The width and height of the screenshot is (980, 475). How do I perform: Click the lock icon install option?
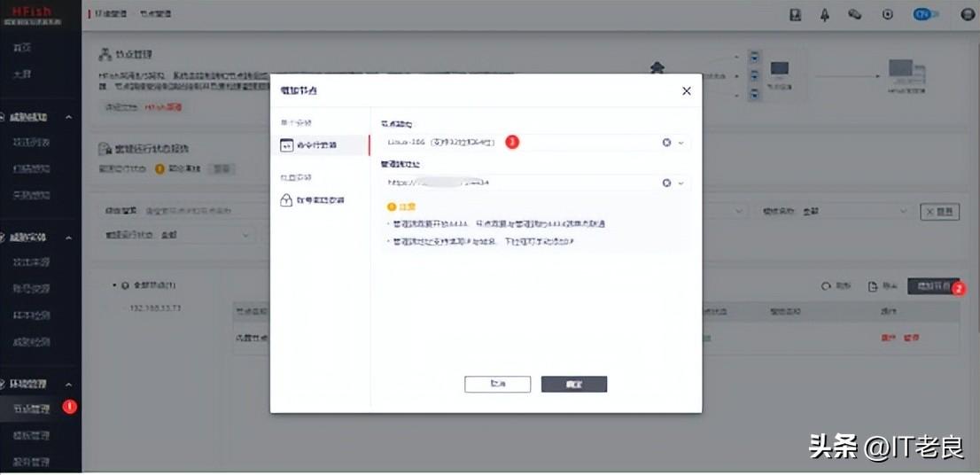point(286,200)
